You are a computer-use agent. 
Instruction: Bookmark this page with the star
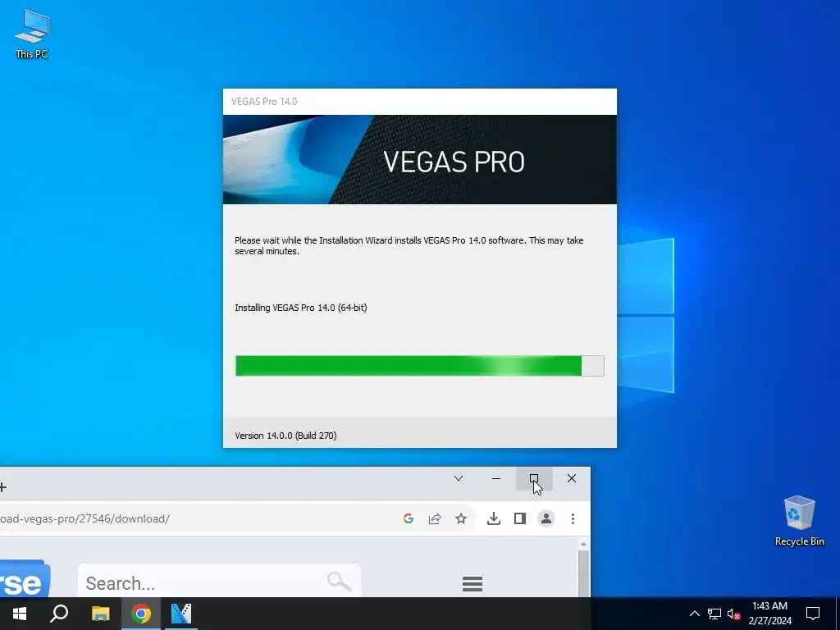[461, 518]
